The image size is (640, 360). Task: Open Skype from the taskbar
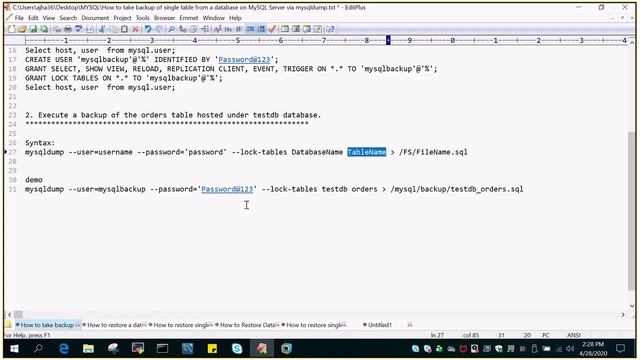(x=237, y=349)
